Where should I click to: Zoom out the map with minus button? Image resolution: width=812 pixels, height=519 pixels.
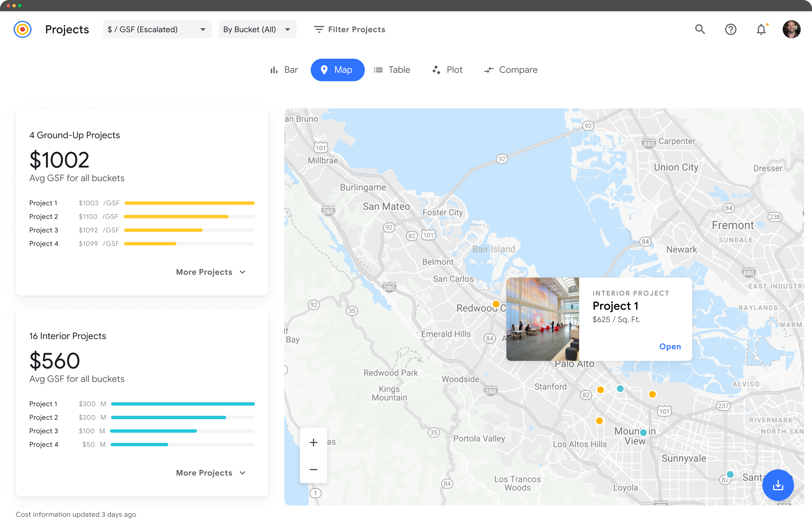tap(313, 469)
